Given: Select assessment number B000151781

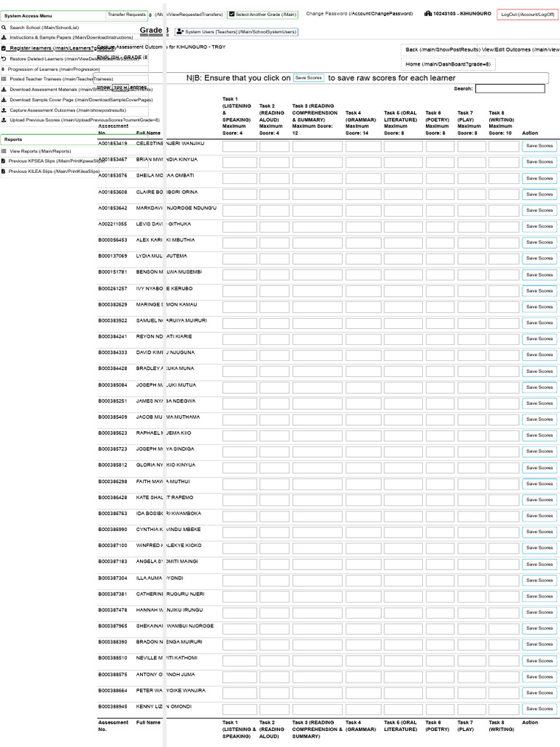Looking at the screenshot, I should click(x=112, y=272).
